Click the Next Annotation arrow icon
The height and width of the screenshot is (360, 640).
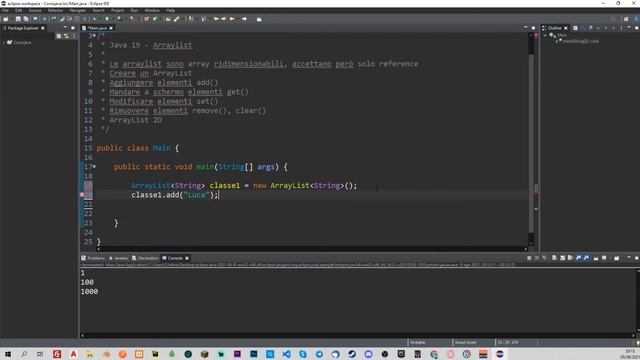191,19
